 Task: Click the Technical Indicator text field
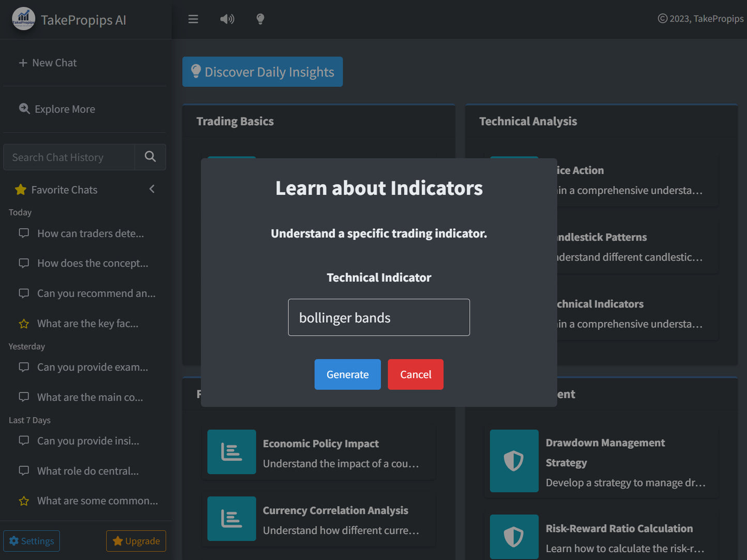379,317
